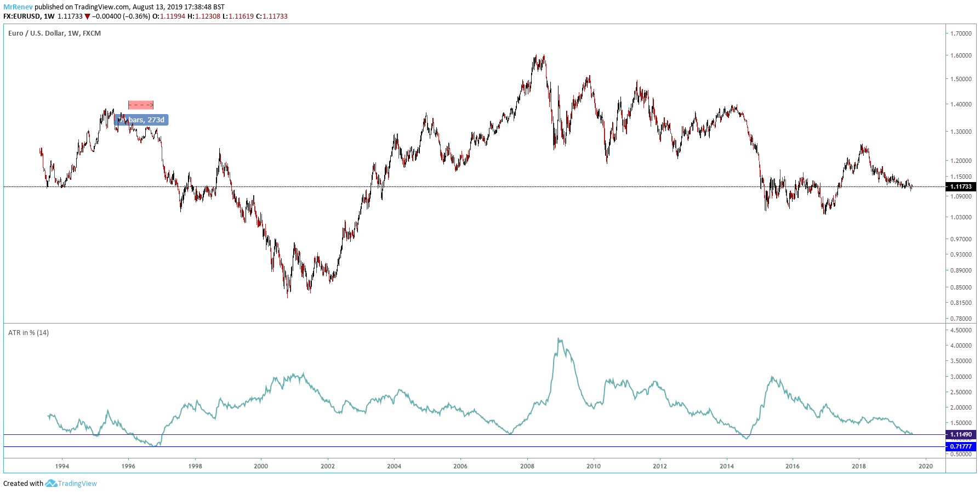Image resolution: width=980 pixels, height=493 pixels.
Task: Select the red date range box with dashed arrow
Action: pos(141,105)
